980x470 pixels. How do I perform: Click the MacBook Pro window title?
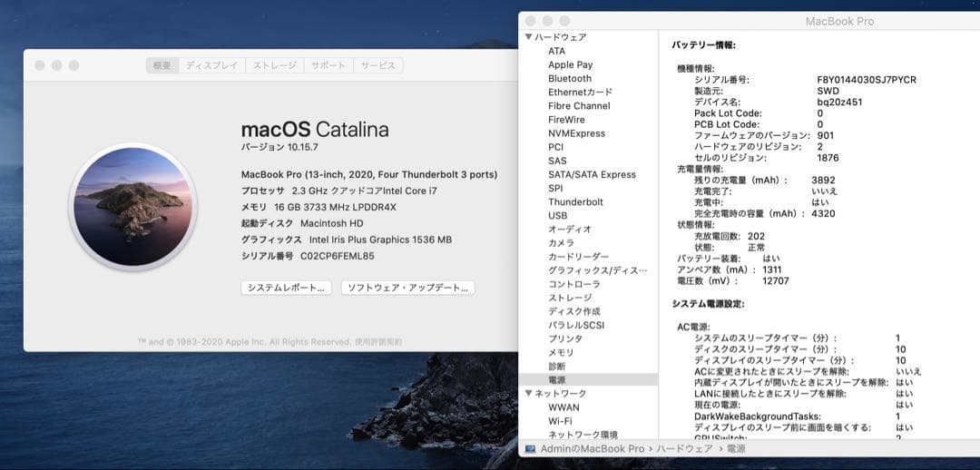(839, 21)
